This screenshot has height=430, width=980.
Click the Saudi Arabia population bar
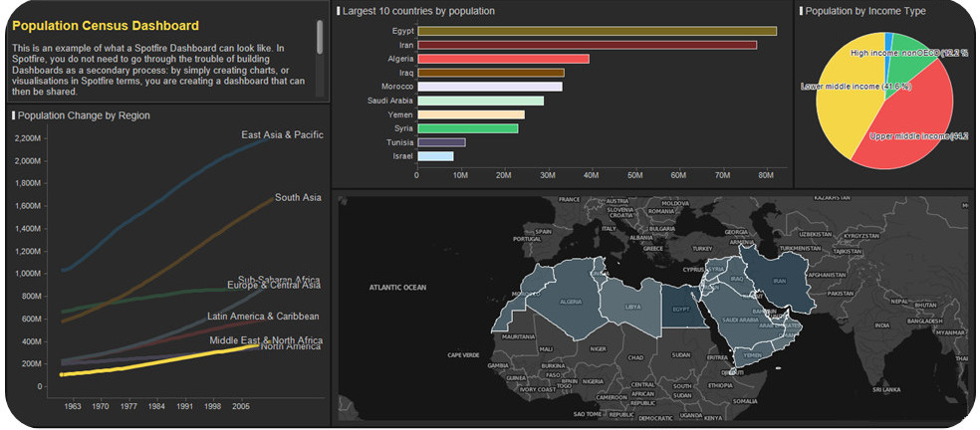coord(480,101)
